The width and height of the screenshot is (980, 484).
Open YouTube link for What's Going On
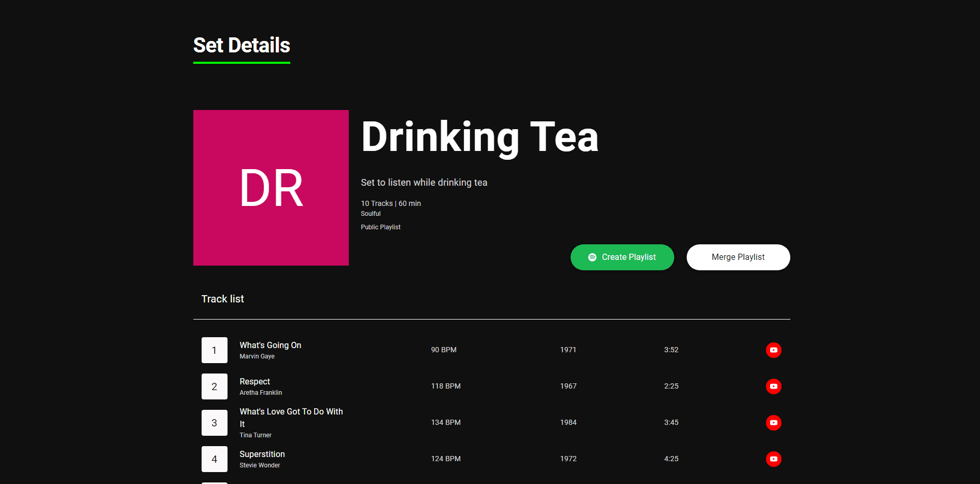click(773, 350)
